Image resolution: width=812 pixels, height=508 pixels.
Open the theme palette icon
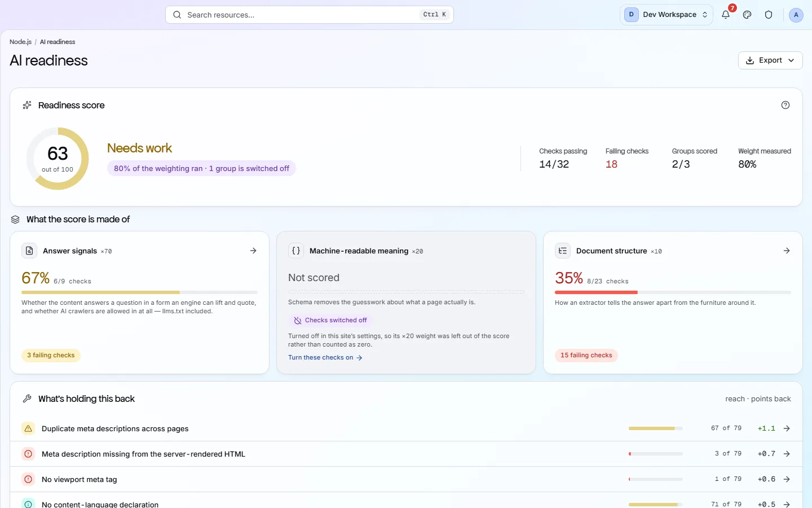(747, 15)
